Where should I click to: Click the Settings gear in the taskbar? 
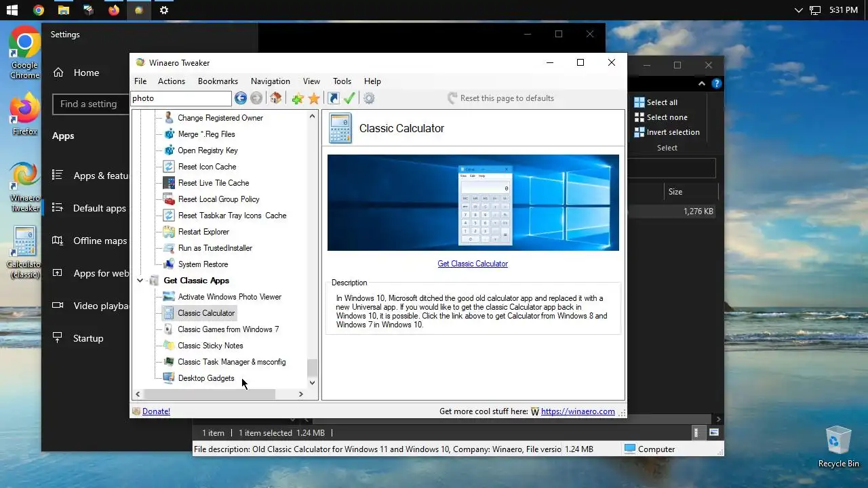click(163, 10)
